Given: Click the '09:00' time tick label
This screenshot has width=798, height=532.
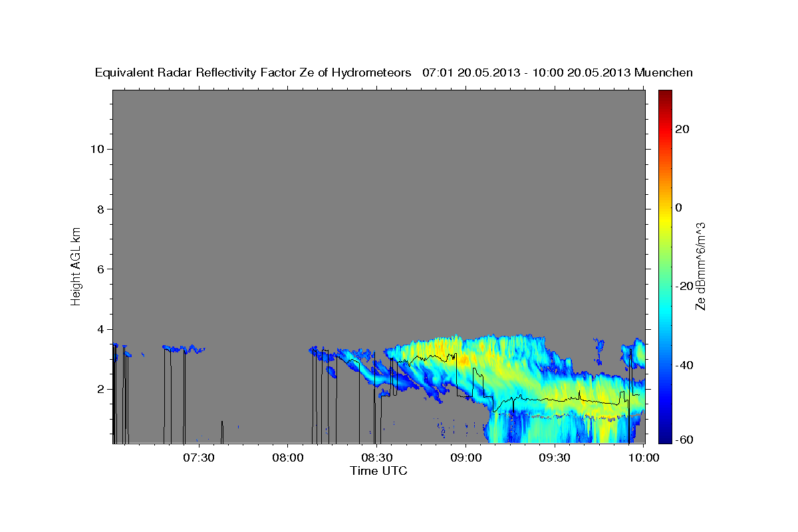Looking at the screenshot, I should tap(466, 458).
